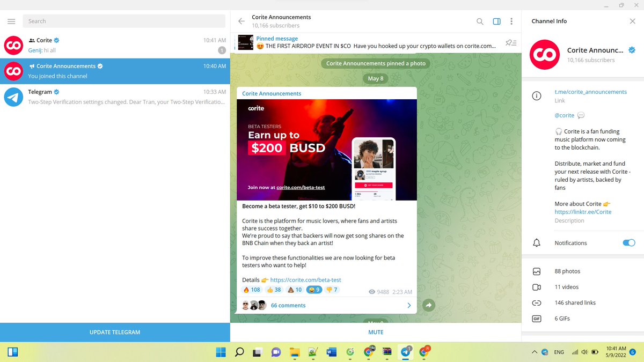
Task: Open File Explorer from the taskbar
Action: [294, 352]
